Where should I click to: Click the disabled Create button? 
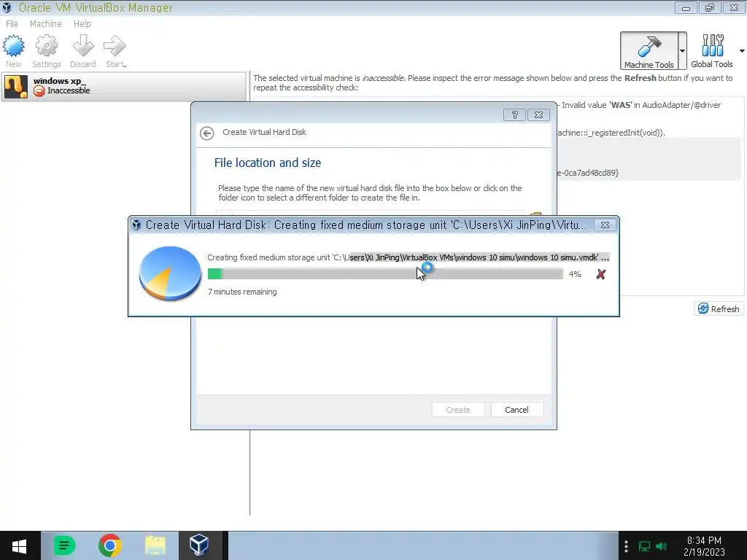point(458,410)
